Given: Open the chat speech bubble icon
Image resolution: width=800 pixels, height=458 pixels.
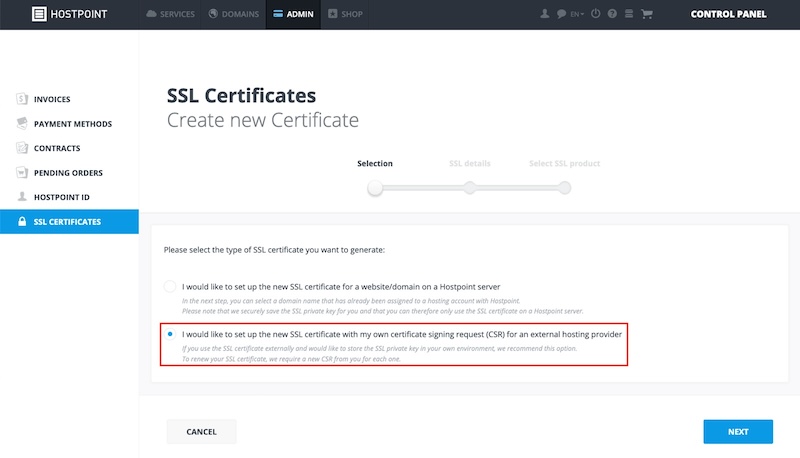Looking at the screenshot, I should [x=561, y=14].
